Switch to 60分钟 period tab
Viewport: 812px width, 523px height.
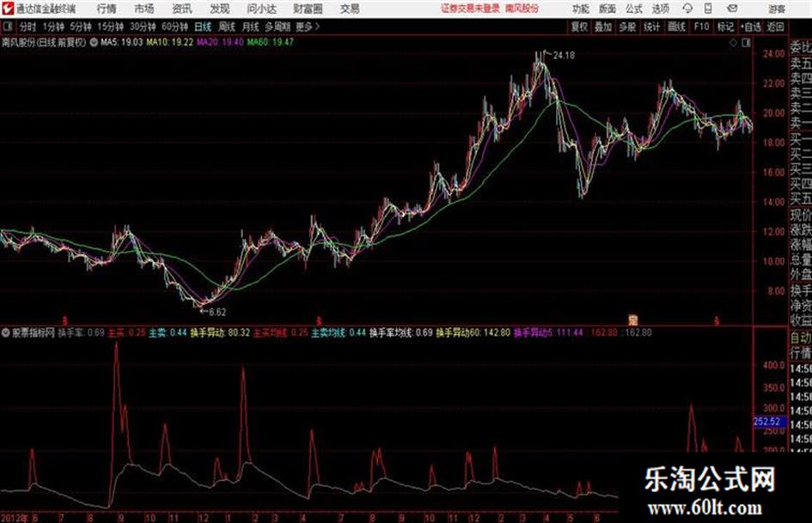(175, 27)
